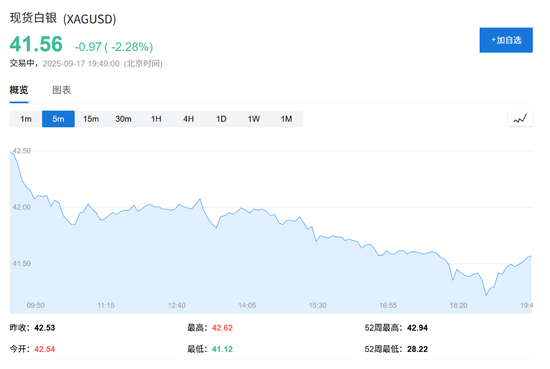Click the 41.56 current price

coord(36,44)
